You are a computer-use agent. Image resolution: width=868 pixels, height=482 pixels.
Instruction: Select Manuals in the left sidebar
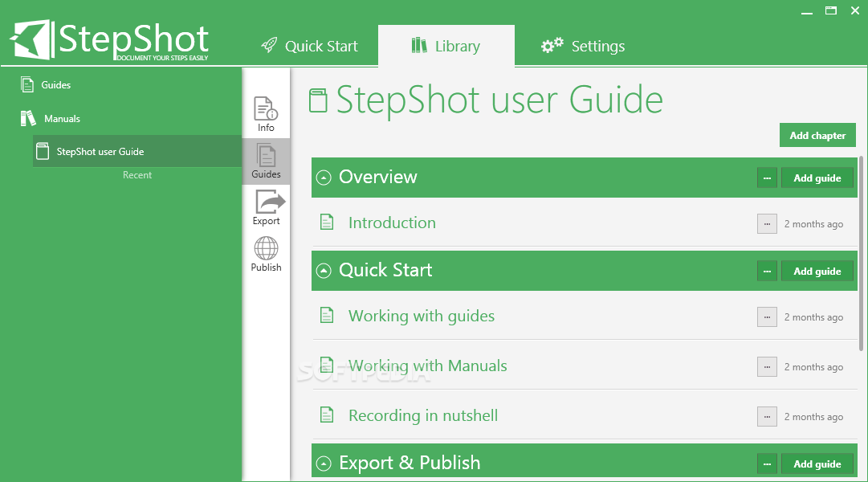[x=62, y=119]
